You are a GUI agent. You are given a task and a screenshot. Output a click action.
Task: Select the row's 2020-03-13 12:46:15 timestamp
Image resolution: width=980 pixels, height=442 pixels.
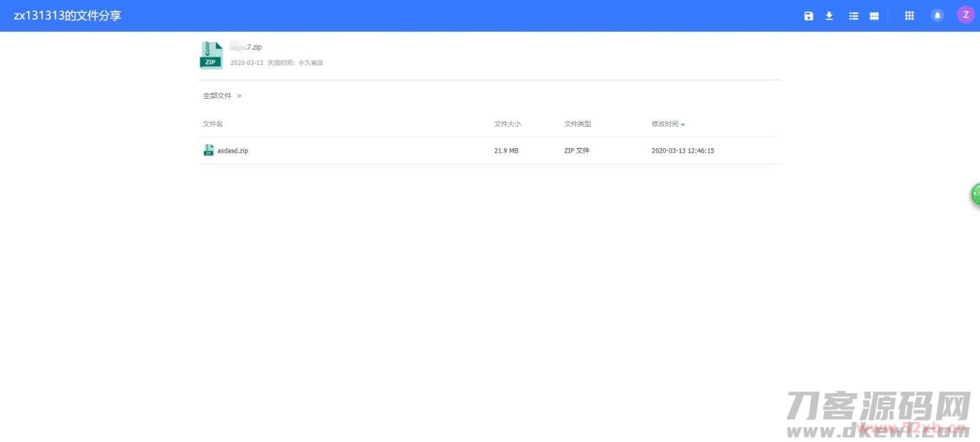coord(682,151)
